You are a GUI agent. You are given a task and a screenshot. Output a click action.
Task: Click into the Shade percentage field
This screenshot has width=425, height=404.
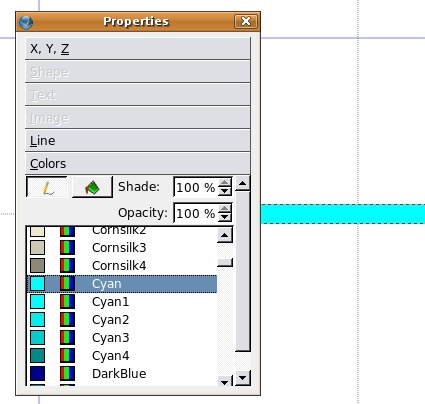[x=197, y=187]
